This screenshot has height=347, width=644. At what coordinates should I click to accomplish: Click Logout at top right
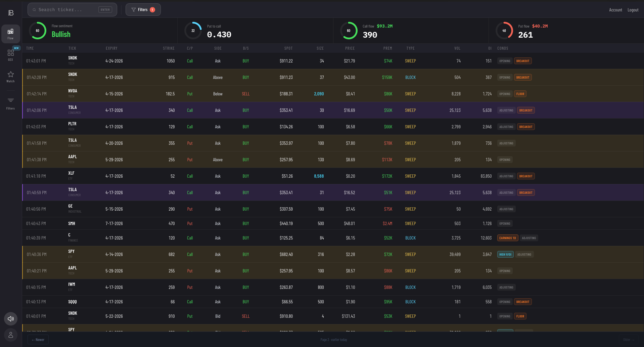pos(633,10)
